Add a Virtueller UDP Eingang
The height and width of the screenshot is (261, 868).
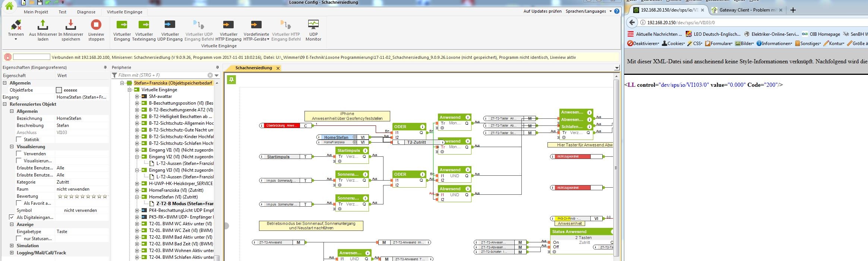point(170,25)
